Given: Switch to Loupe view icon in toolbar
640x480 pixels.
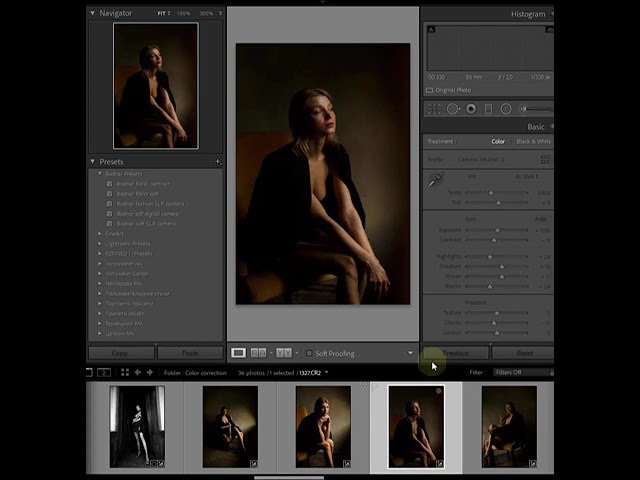Looking at the screenshot, I should point(238,353).
